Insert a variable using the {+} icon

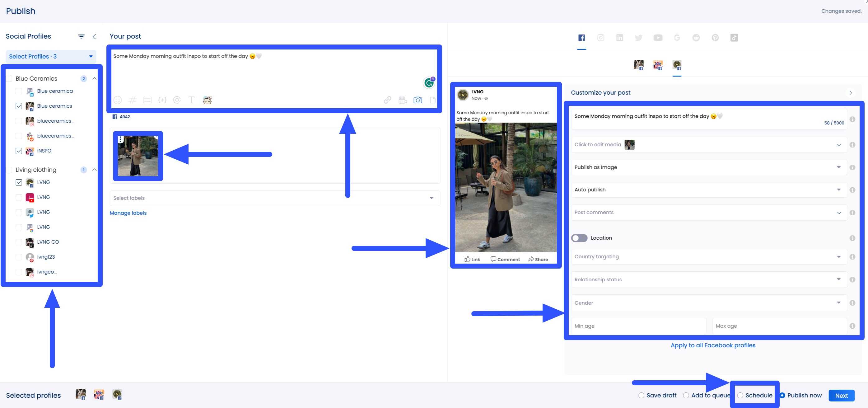coord(162,100)
